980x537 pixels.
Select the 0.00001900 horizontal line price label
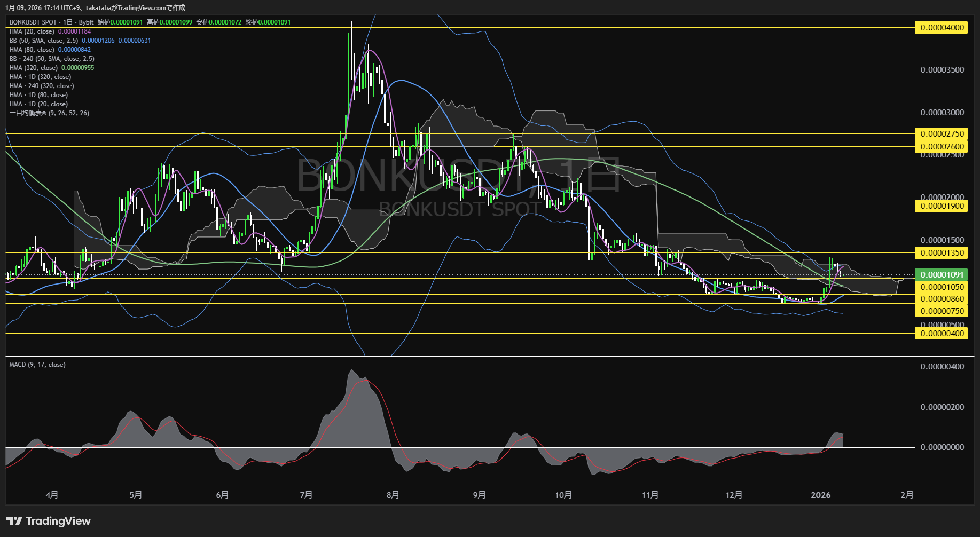click(942, 206)
